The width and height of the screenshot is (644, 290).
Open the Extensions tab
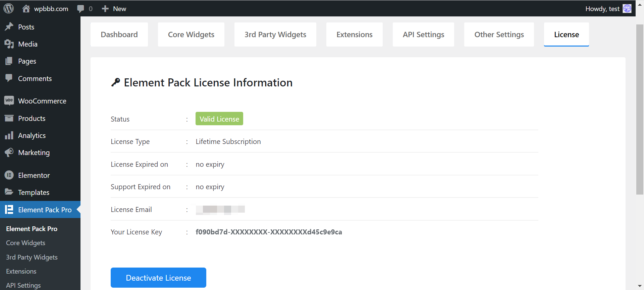click(354, 34)
